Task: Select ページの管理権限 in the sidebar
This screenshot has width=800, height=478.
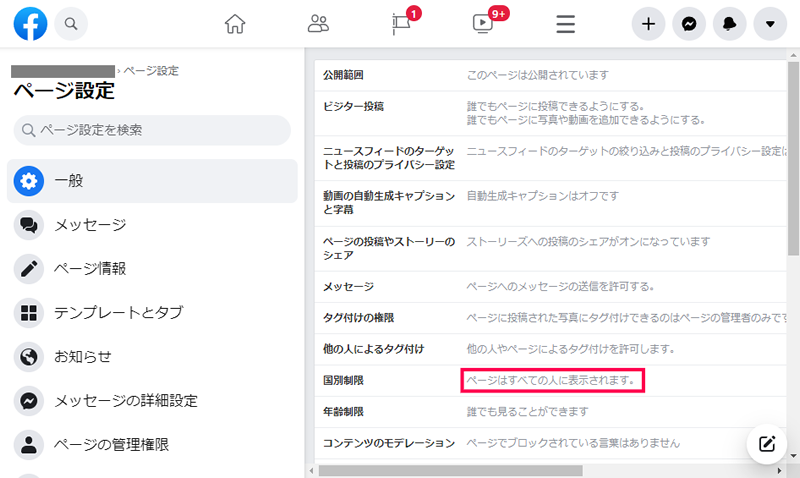Action: pyautogui.click(x=152, y=444)
